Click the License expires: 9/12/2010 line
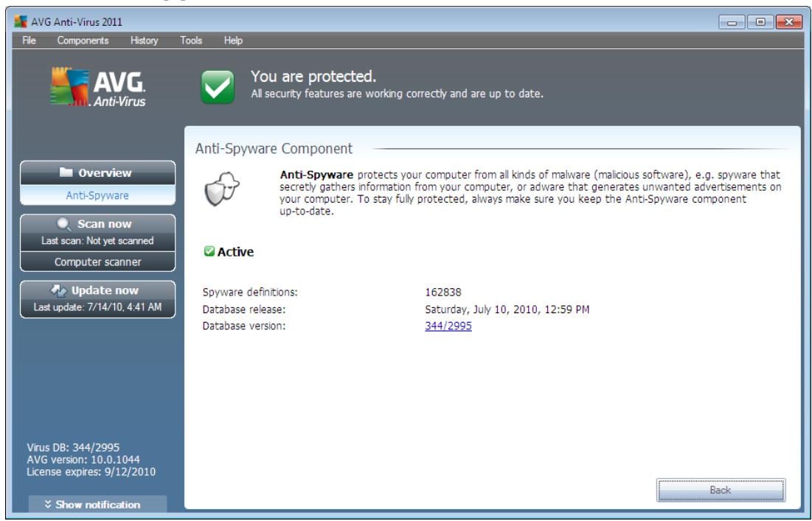This screenshot has height=521, width=812. click(91, 472)
